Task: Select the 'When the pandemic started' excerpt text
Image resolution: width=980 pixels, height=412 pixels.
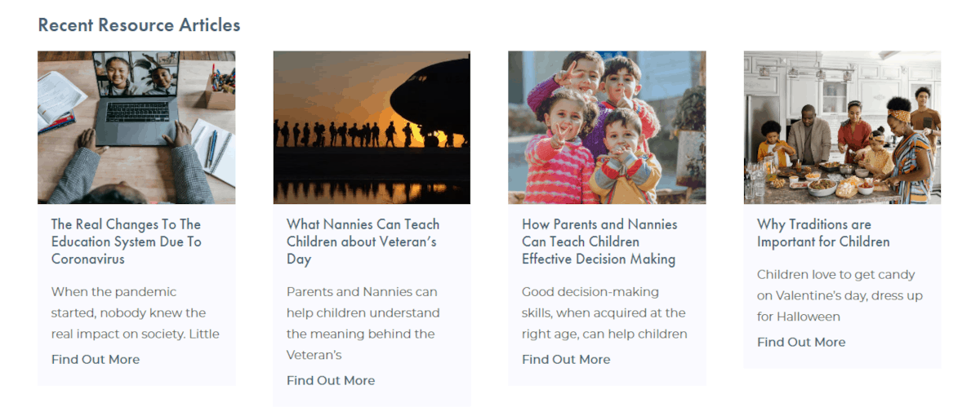Action: click(136, 312)
